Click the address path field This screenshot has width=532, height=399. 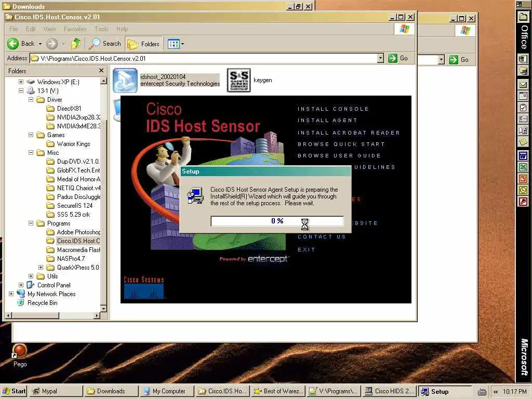(x=204, y=58)
